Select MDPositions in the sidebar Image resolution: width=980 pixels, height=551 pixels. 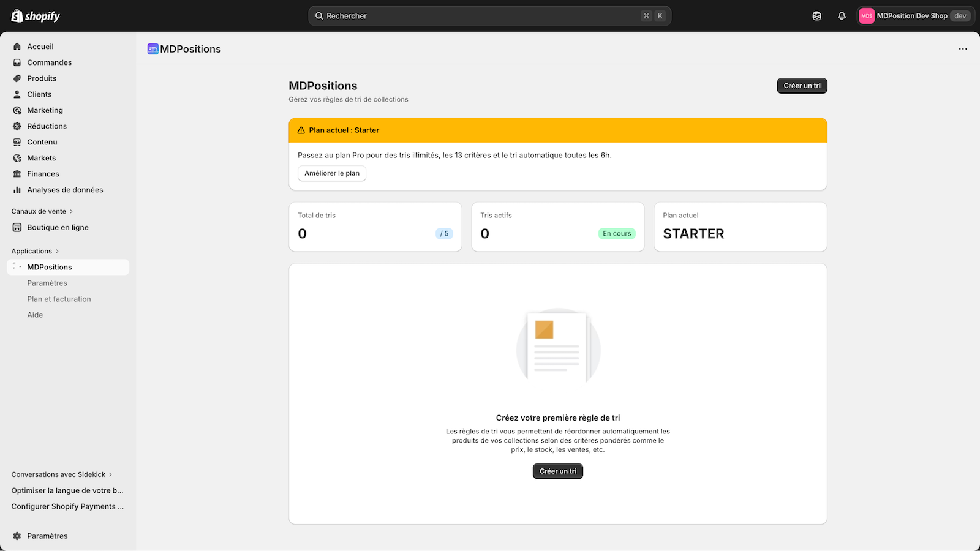pos(49,266)
